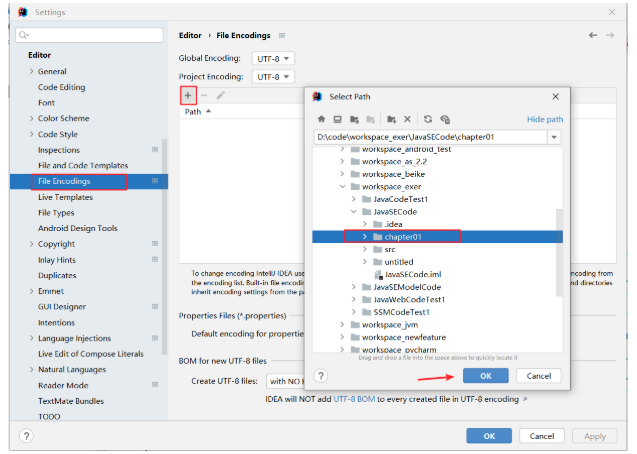Screen dimensions: 637x454
Task: Expand the General settings node
Action: click(x=31, y=71)
